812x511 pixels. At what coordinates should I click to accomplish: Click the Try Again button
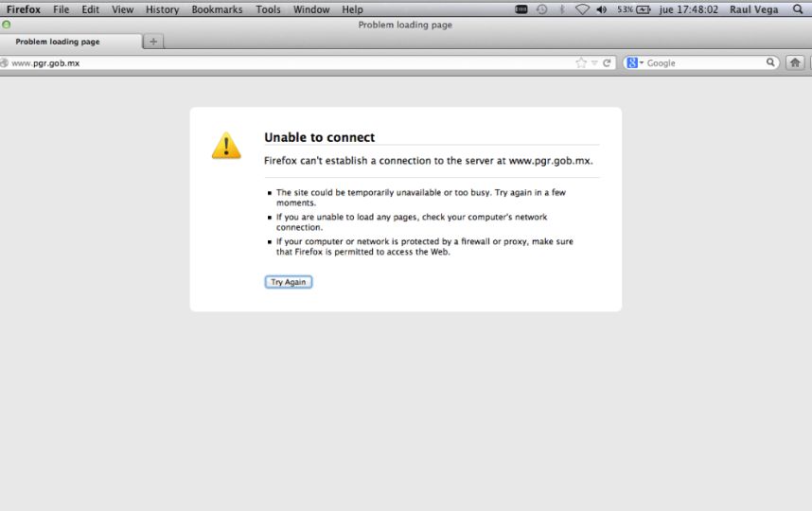click(289, 282)
